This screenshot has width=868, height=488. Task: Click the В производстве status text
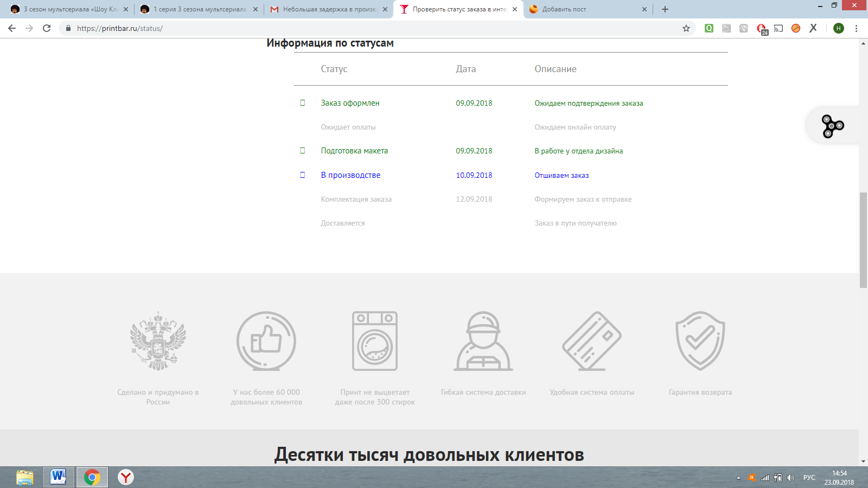tap(350, 175)
